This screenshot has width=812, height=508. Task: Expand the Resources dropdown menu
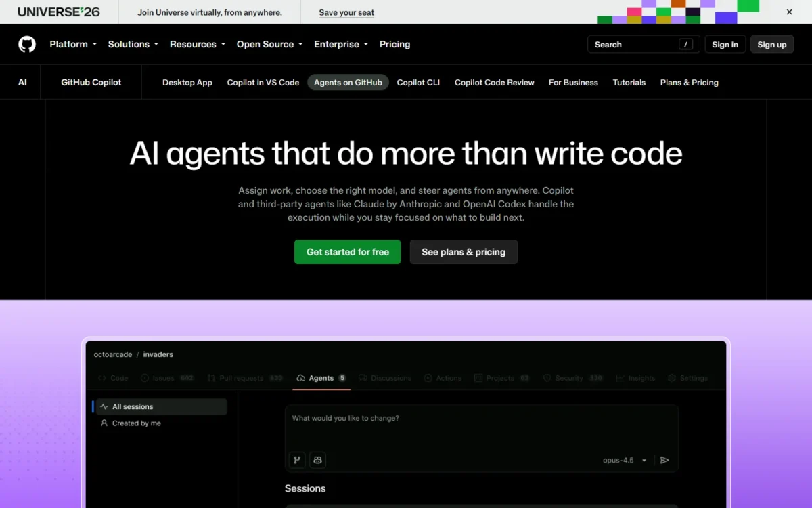click(x=198, y=45)
